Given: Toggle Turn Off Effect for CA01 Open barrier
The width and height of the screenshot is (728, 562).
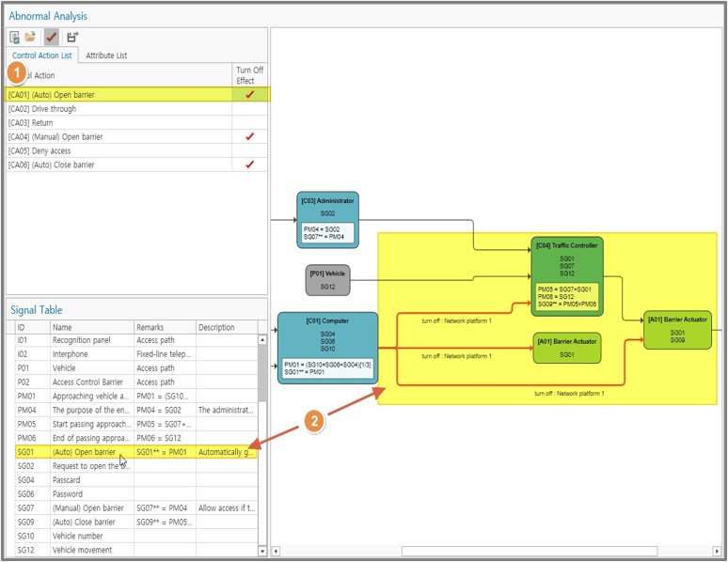Looking at the screenshot, I should [249, 95].
